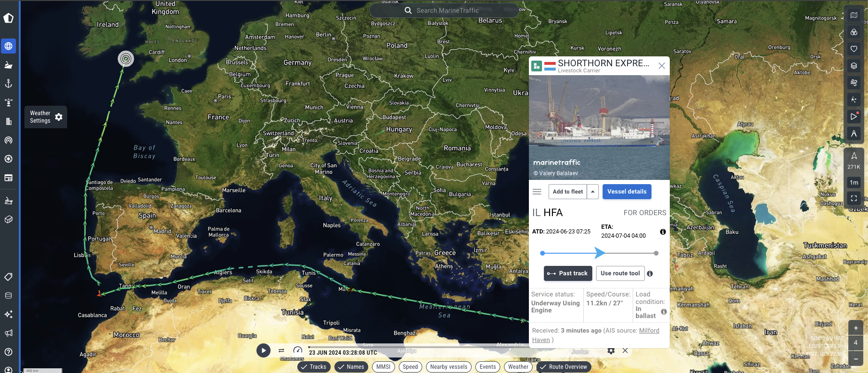This screenshot has width=868, height=373.
Task: Select the Past track tab
Action: click(x=568, y=273)
